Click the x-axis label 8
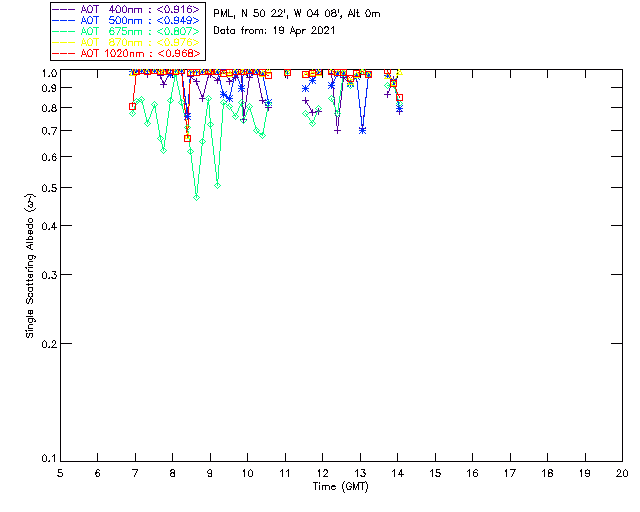 click(173, 473)
